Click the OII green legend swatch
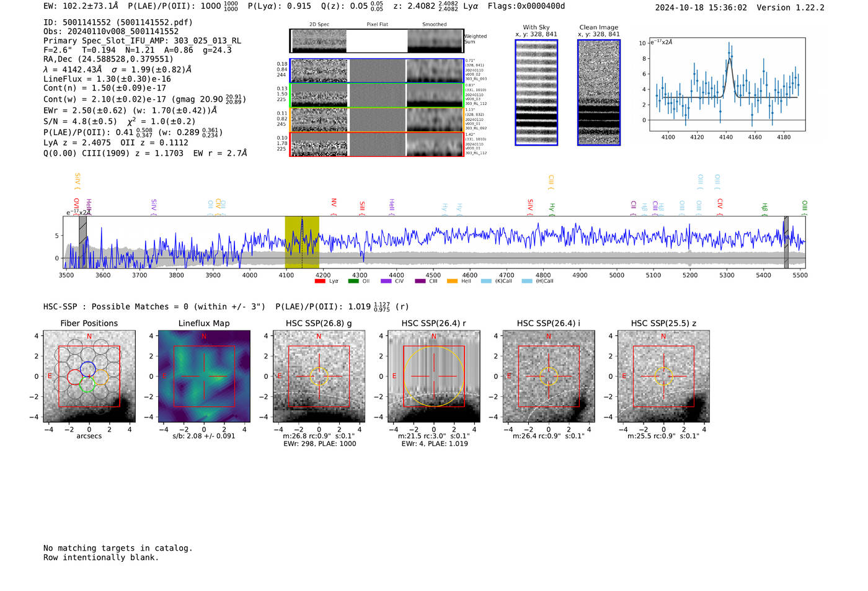The image size is (868, 591). point(353,282)
